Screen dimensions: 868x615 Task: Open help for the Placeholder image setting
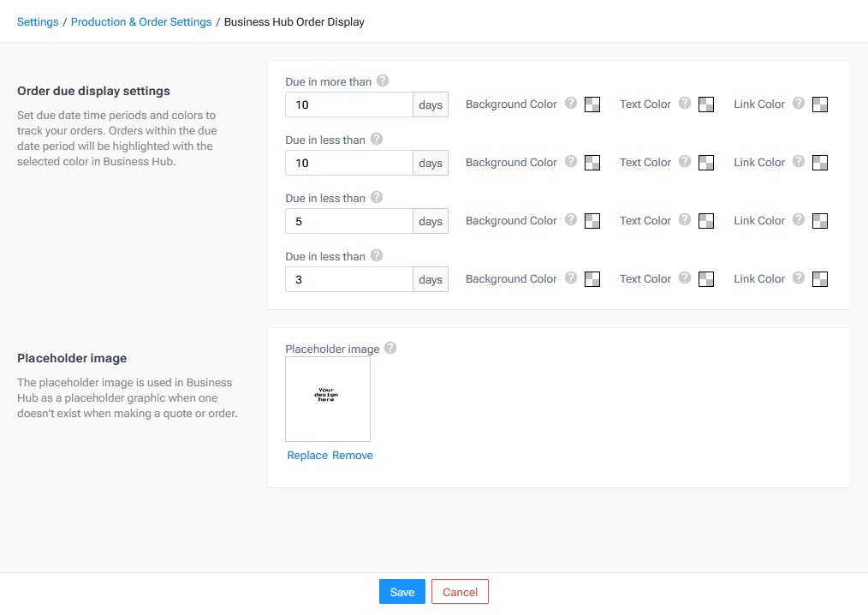point(390,348)
